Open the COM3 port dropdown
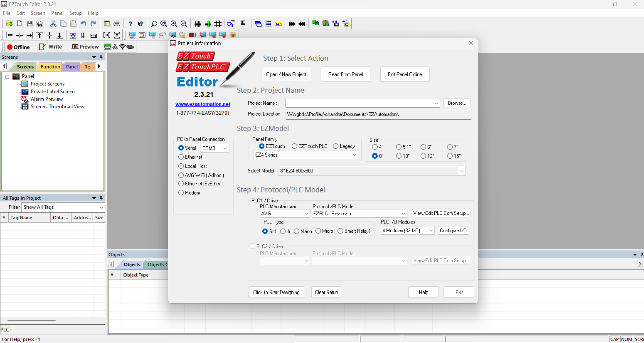 coord(225,148)
